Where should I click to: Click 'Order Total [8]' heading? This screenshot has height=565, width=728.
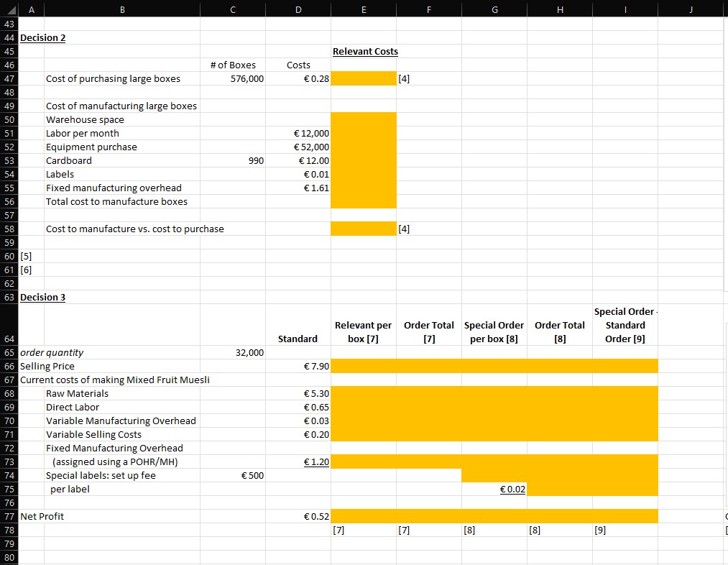pyautogui.click(x=559, y=332)
